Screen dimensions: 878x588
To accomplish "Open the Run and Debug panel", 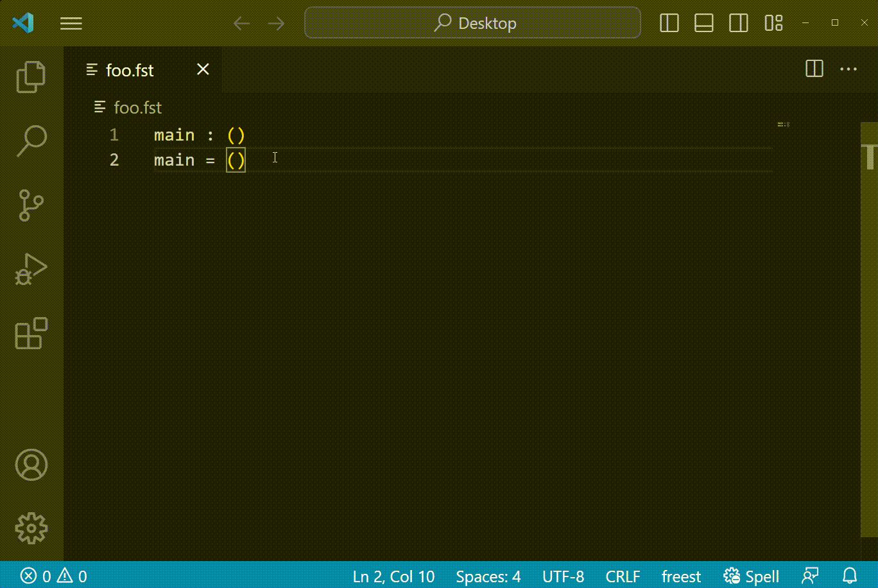I will (x=30, y=269).
